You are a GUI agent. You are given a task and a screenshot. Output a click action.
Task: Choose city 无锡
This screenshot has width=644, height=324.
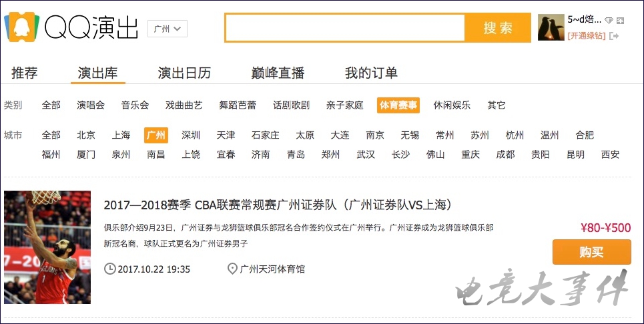pos(410,135)
